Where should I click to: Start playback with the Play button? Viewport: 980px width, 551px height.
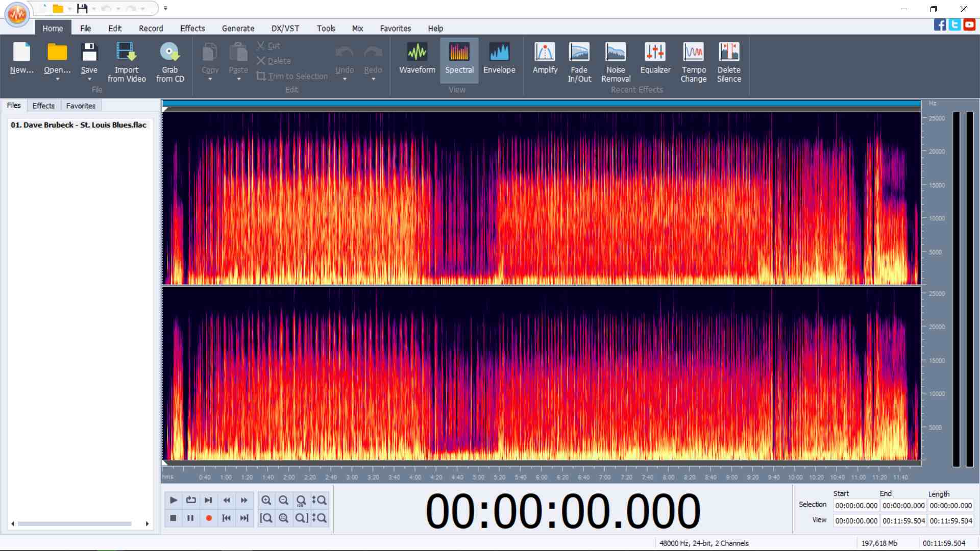tap(173, 500)
